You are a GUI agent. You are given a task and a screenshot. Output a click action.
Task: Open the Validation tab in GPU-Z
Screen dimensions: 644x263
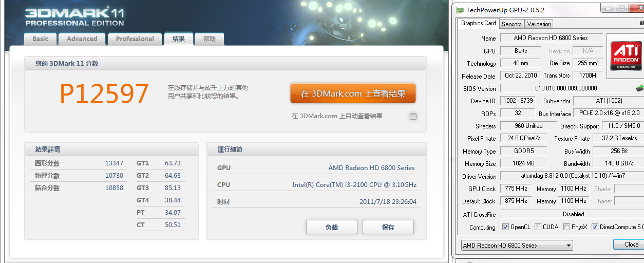point(539,24)
